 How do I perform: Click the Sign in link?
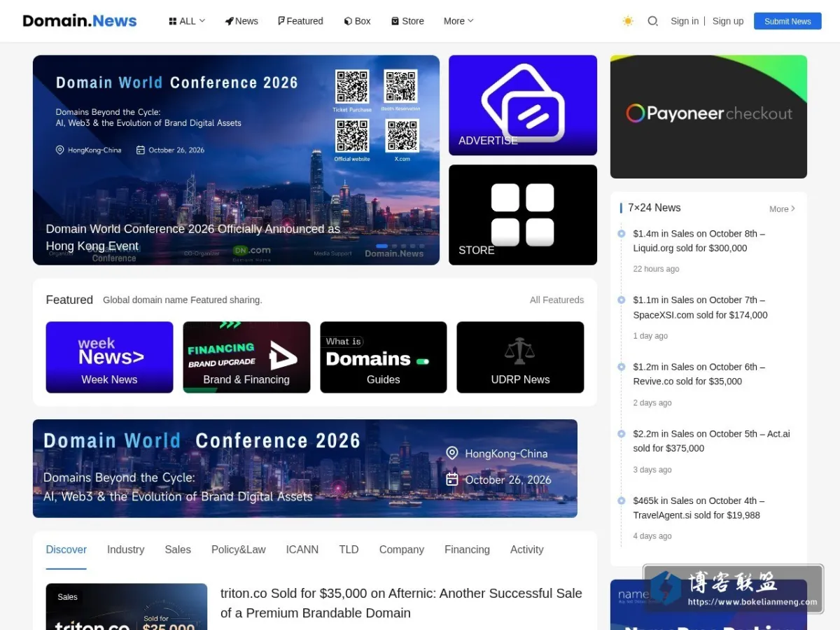point(685,21)
